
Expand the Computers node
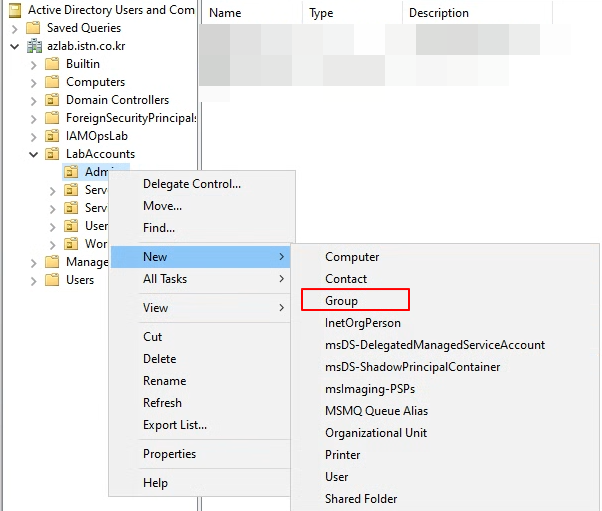point(33,83)
